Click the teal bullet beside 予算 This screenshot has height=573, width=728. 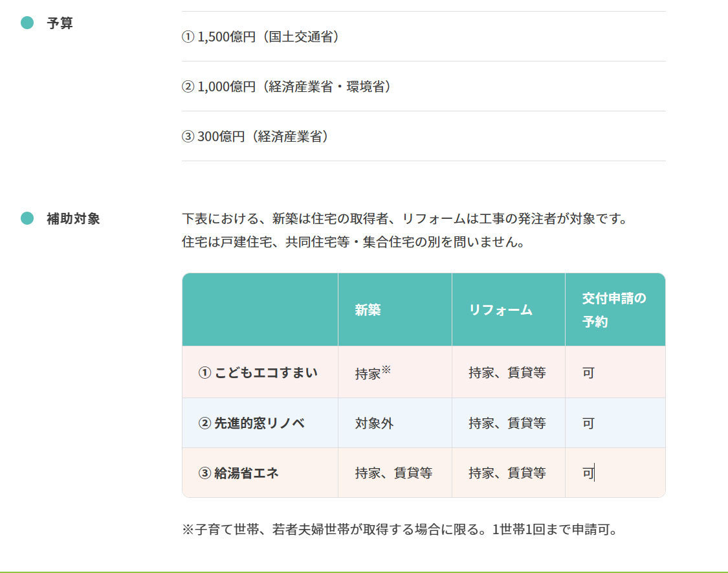coord(27,22)
